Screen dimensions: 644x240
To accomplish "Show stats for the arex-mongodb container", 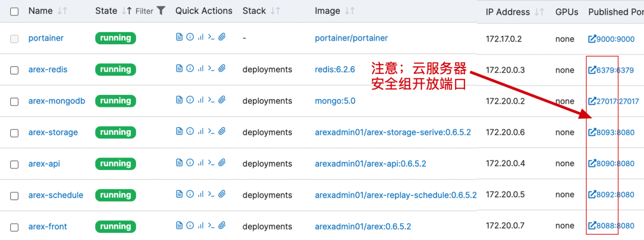I will pyautogui.click(x=200, y=101).
